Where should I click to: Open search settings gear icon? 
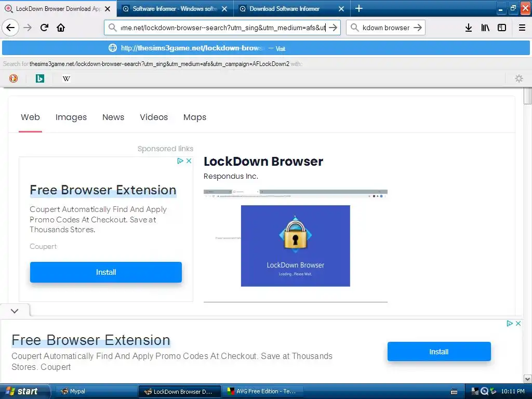tap(519, 78)
